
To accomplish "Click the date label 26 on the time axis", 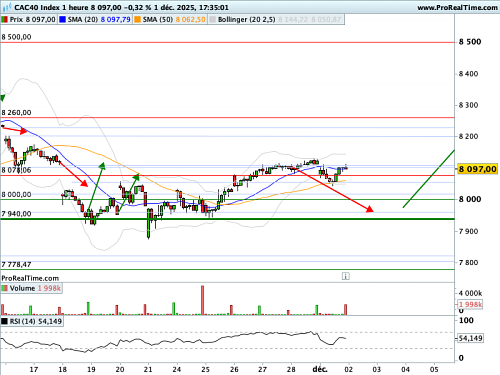I will (x=234, y=369).
